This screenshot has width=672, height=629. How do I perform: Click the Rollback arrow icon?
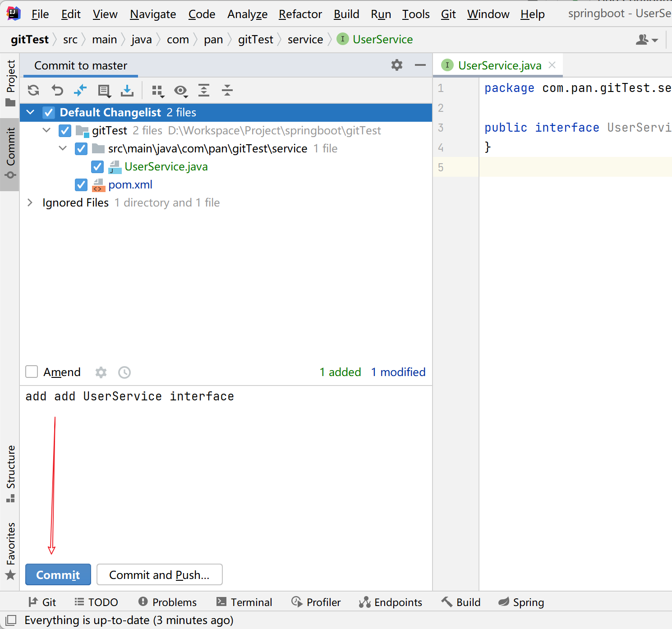57,91
